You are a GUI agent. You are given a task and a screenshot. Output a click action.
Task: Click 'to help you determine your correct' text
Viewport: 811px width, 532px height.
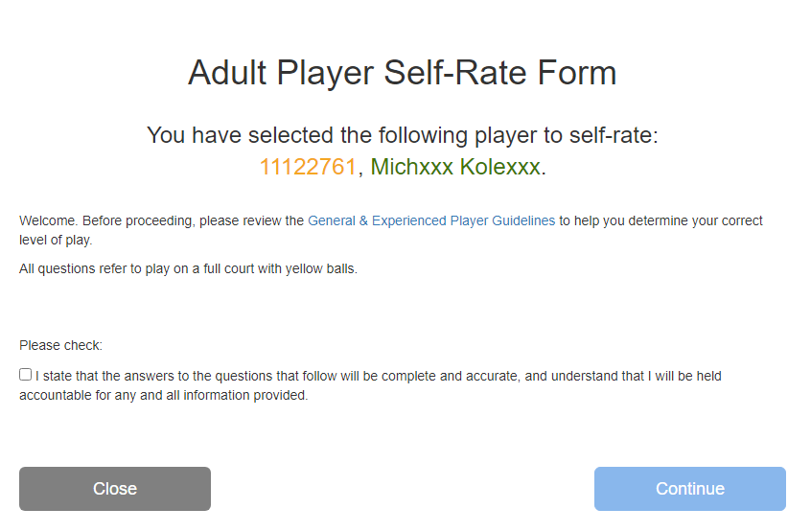(x=660, y=220)
